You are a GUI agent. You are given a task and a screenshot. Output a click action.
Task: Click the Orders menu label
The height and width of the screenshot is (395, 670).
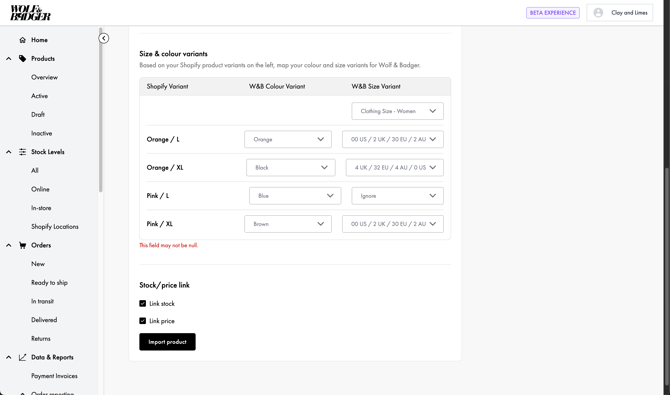(x=41, y=245)
